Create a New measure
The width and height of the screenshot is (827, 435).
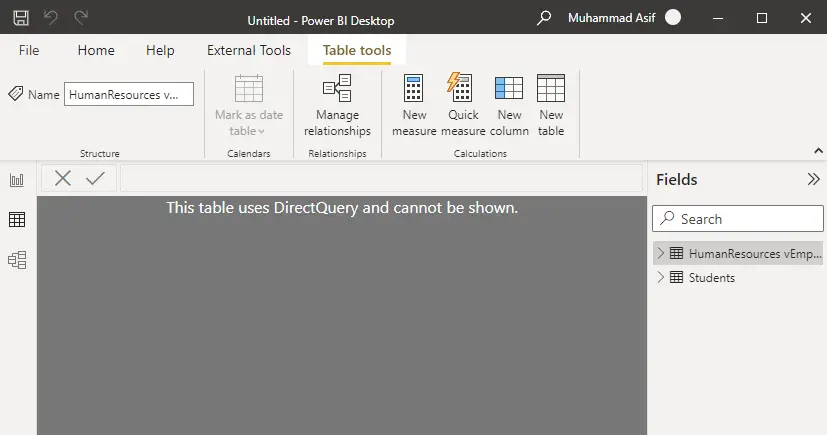414,106
